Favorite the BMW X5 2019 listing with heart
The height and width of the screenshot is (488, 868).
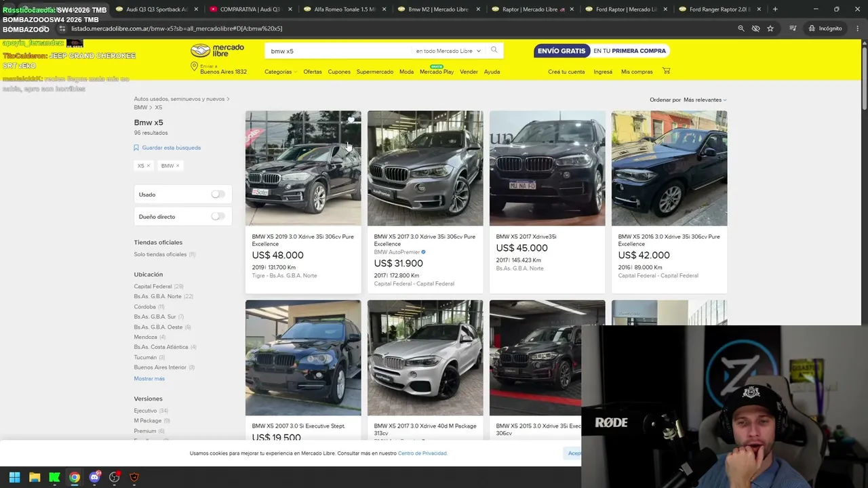tap(351, 121)
